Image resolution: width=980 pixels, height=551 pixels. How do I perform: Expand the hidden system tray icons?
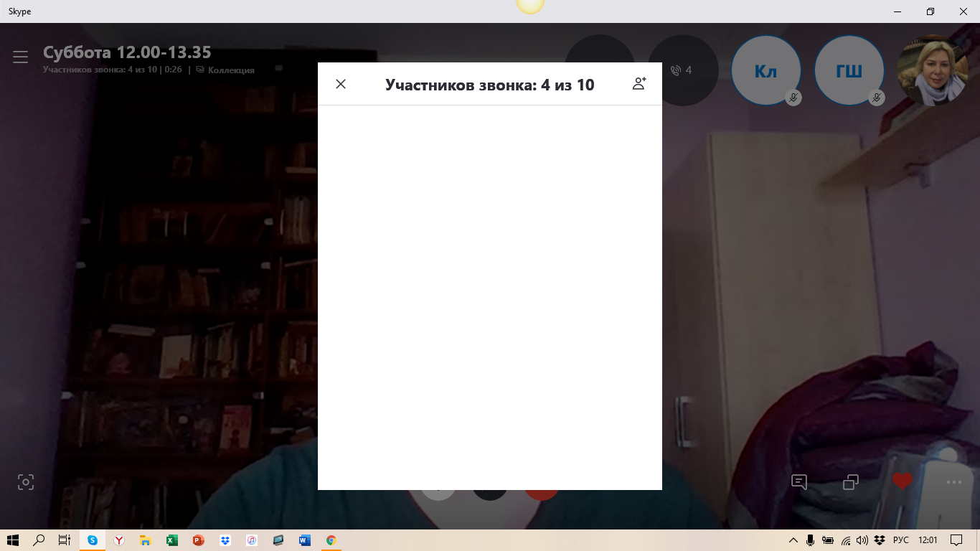pyautogui.click(x=793, y=540)
